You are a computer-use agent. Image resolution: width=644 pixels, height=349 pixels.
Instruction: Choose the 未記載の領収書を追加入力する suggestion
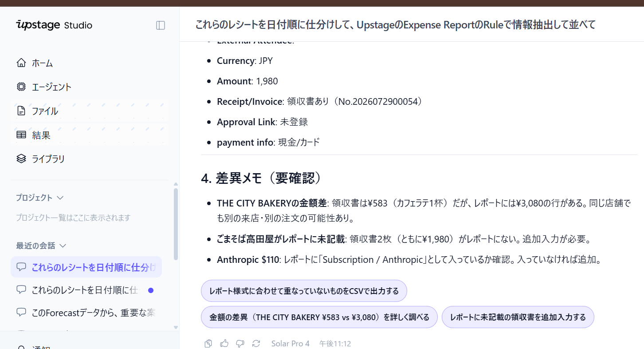point(518,317)
